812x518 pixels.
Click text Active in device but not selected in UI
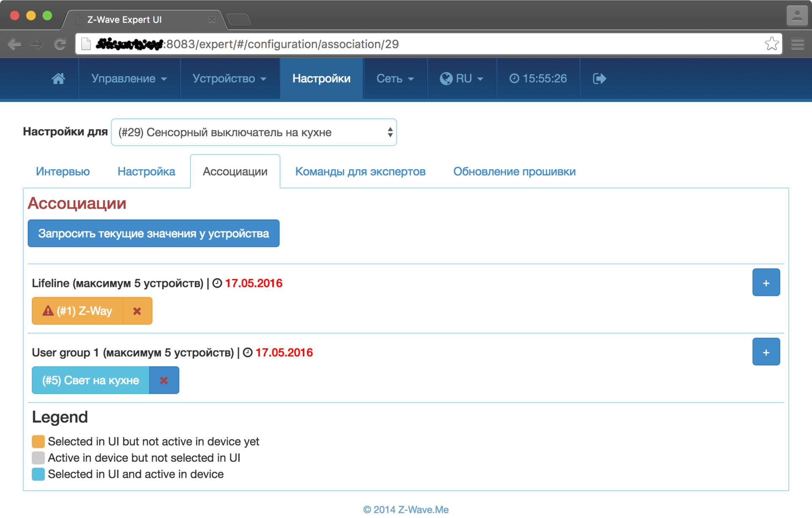[144, 458]
